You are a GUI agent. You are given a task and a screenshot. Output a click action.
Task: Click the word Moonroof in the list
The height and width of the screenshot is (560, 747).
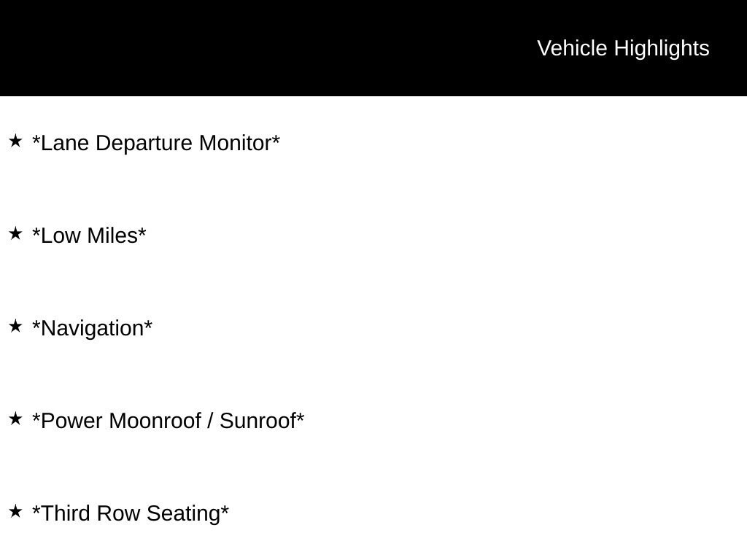tap(155, 421)
